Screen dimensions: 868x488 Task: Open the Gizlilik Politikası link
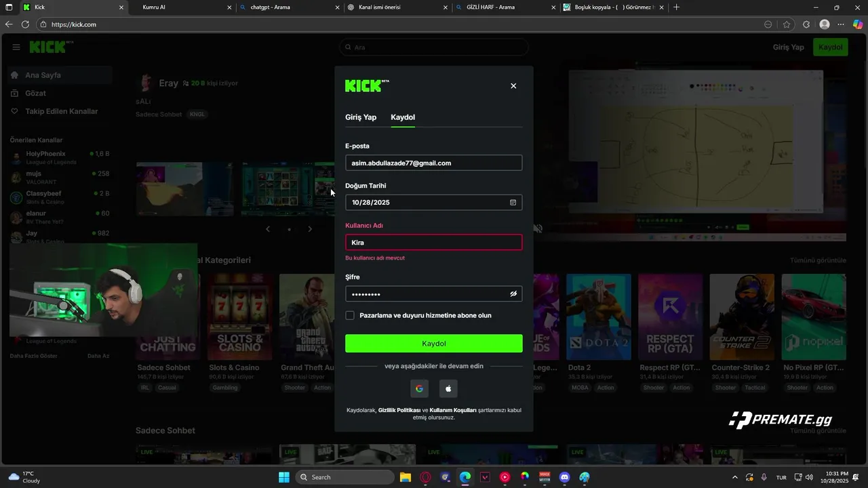point(399,410)
